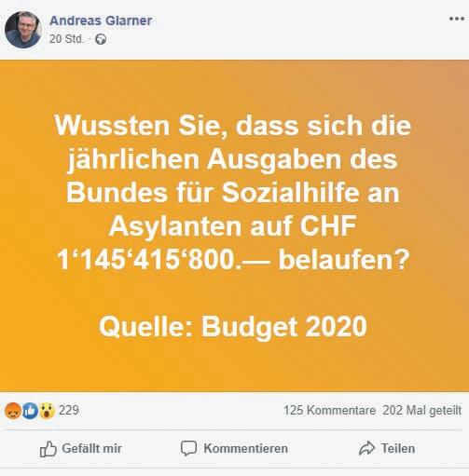The width and height of the screenshot is (469, 476).
Task: Click the Andreas Glarner name link
Action: point(101,20)
